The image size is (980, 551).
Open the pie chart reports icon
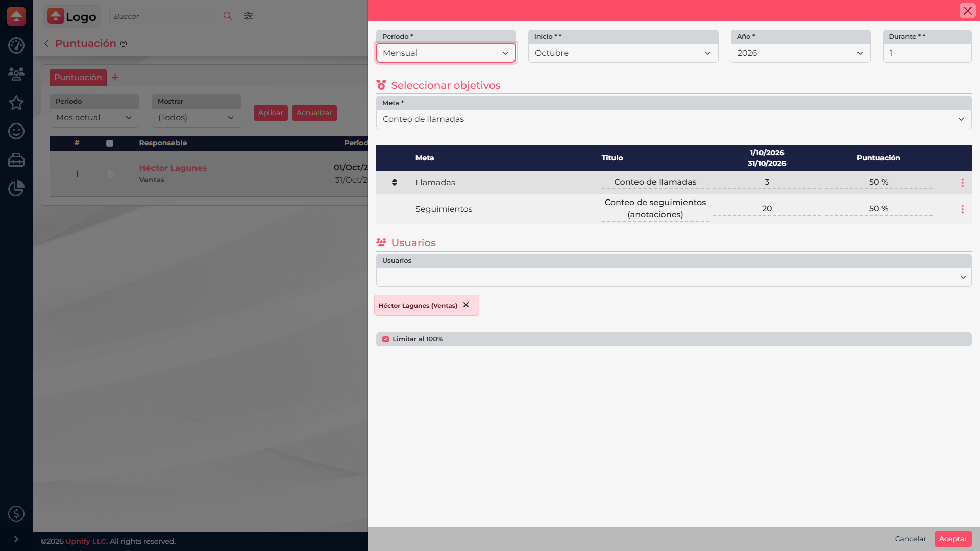pyautogui.click(x=16, y=188)
